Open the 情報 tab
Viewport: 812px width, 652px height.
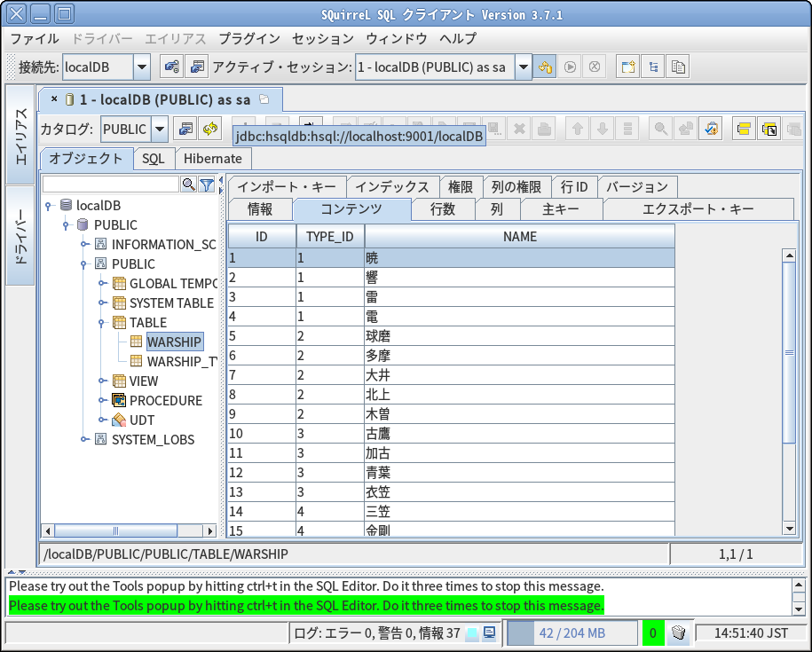(260, 209)
